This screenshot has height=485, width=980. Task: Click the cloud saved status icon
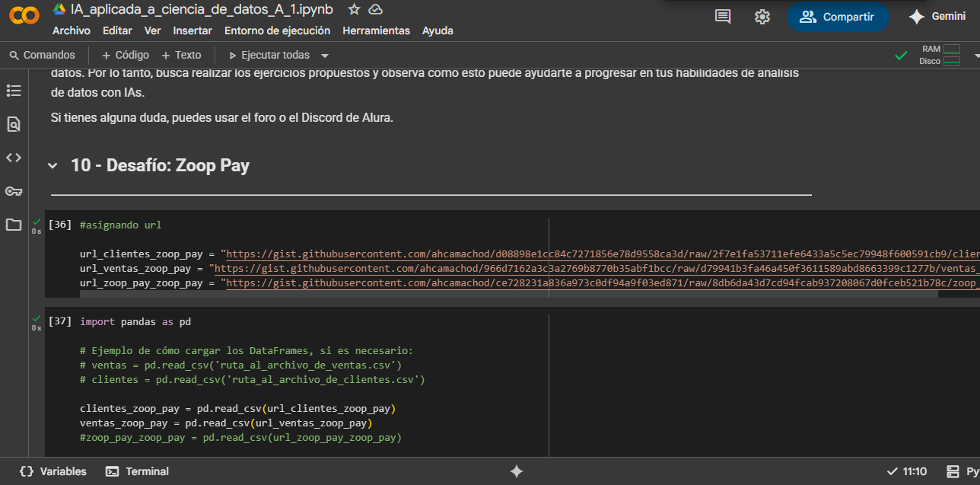[x=375, y=9]
